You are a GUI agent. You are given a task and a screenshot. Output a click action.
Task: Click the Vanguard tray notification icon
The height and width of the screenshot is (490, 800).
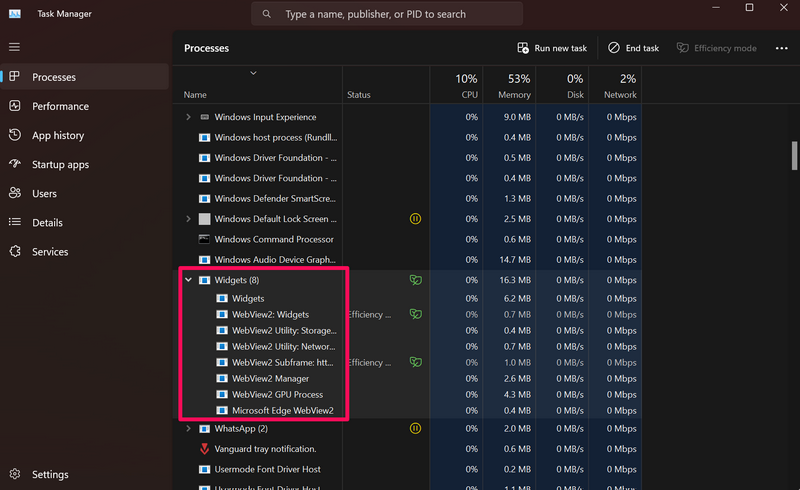click(x=204, y=449)
